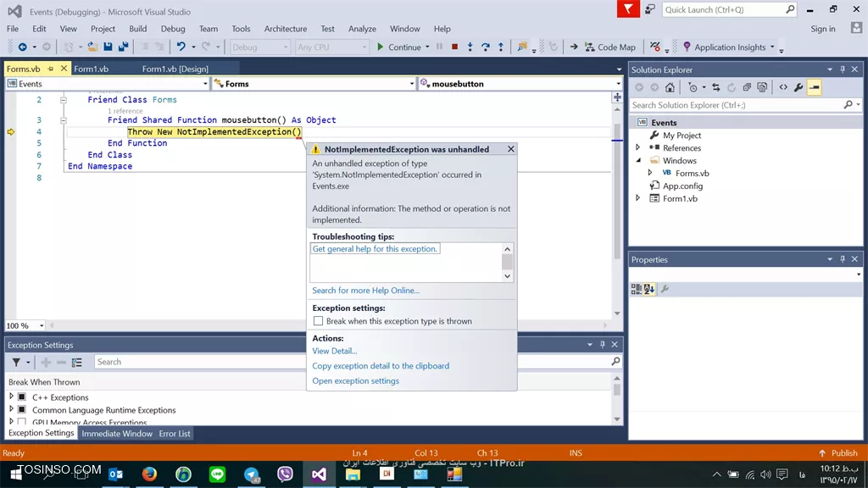Toggle auto-hide pin on Exception Settings panel
Viewport: 868px width, 488px height.
[603, 344]
